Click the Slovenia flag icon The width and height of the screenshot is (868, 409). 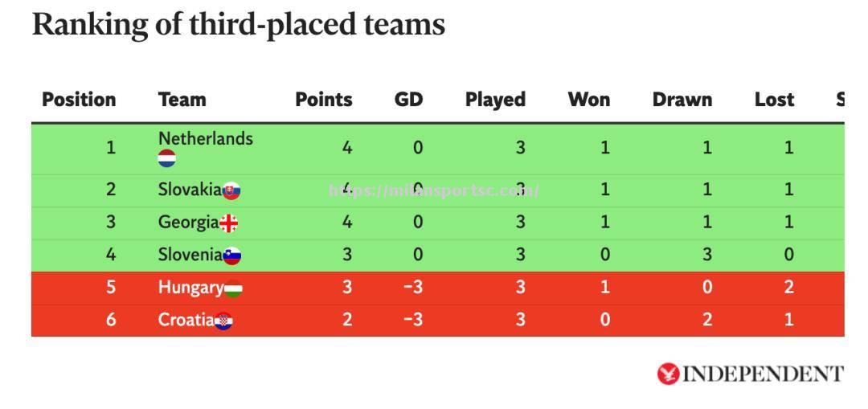coord(232,256)
